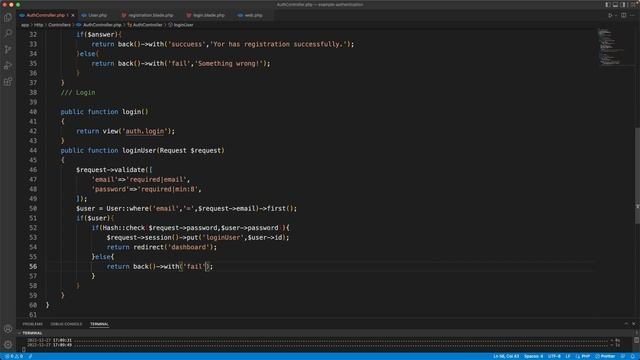The height and width of the screenshot is (360, 640).
Task: Open the Run and Debug view
Action: (x=8, y=65)
